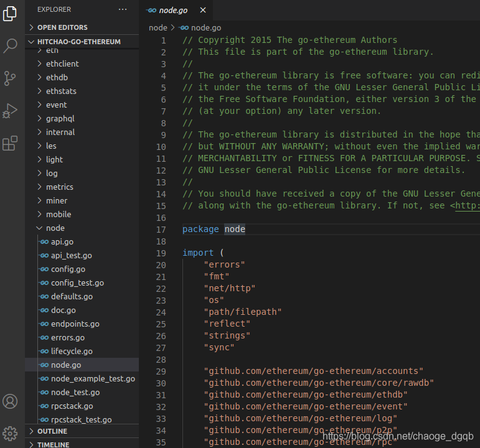This screenshot has height=448, width=480.
Task: Click the "path/filepath" import string
Action: point(243,312)
